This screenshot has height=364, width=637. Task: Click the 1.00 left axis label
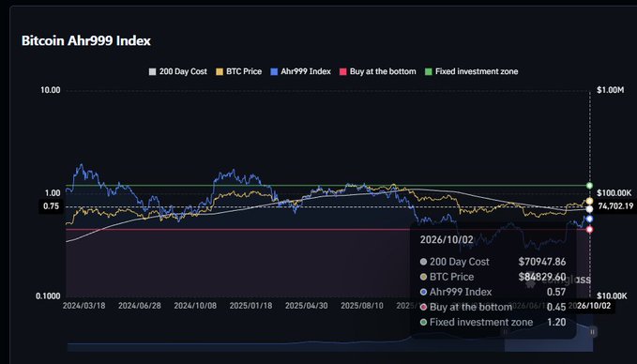click(53, 193)
